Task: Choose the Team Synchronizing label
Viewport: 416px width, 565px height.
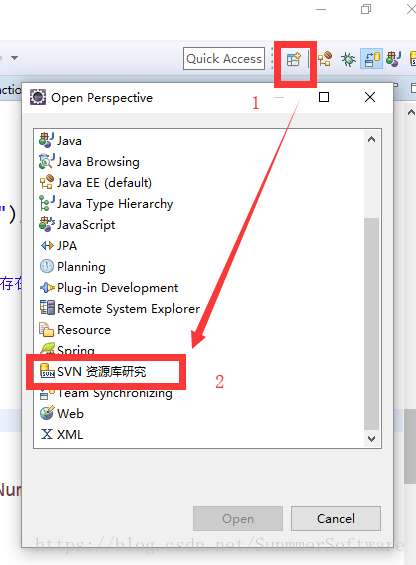Action: (x=115, y=393)
